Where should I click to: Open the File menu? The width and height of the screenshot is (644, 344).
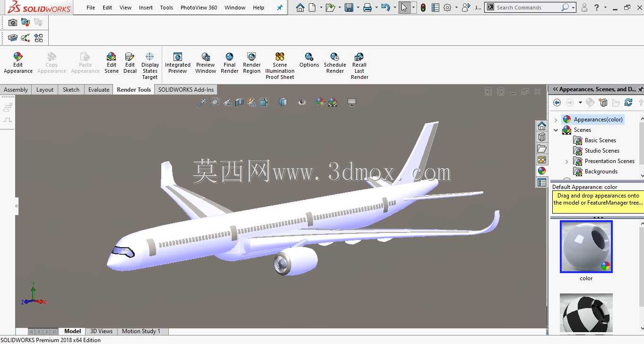(91, 8)
